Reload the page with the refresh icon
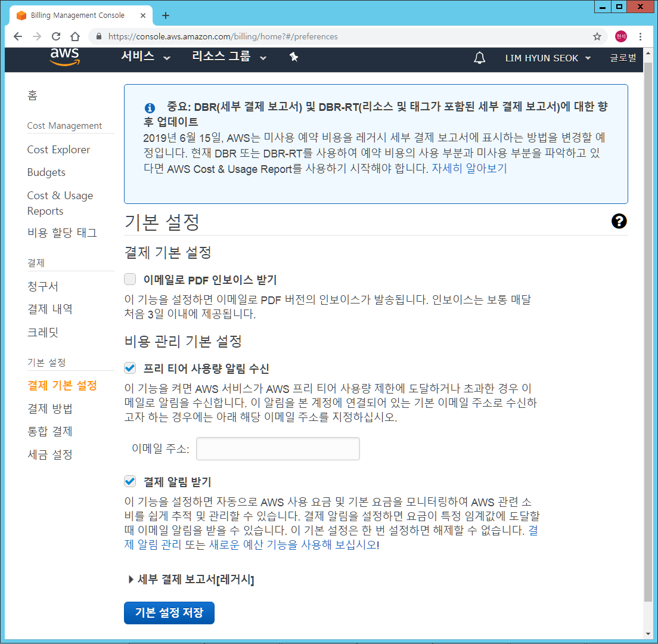 [x=56, y=36]
